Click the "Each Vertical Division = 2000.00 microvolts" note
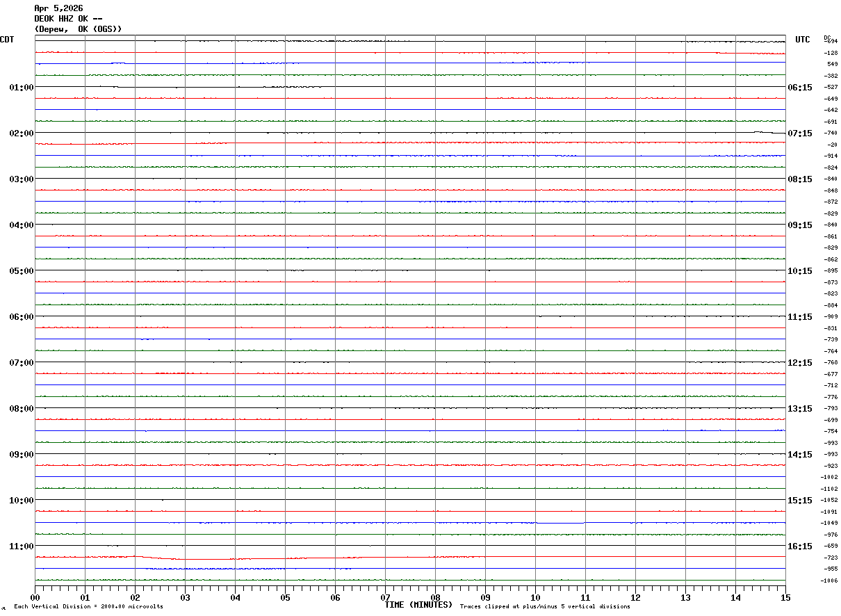The width and height of the screenshot is (841, 616). [x=88, y=607]
